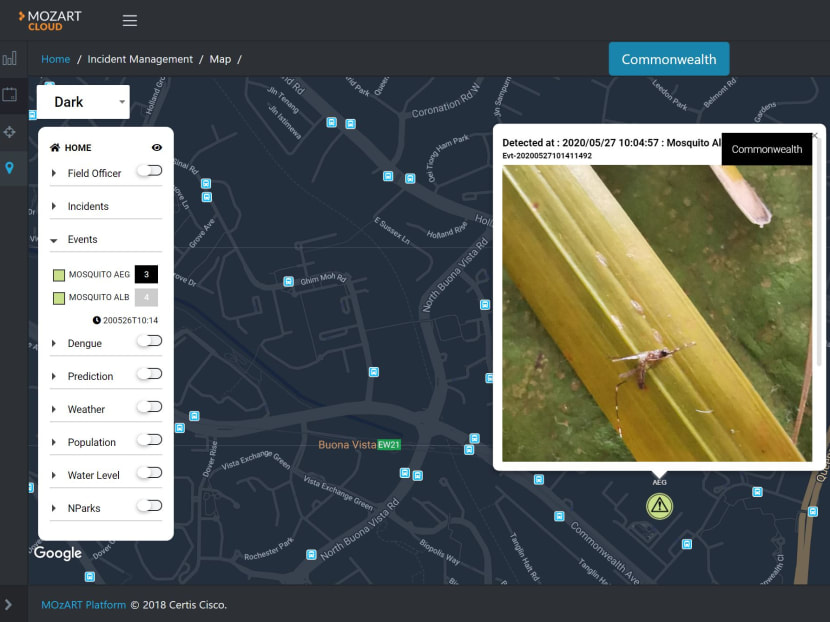The image size is (830, 622).
Task: Enable the Prediction layer switch
Action: (150, 374)
